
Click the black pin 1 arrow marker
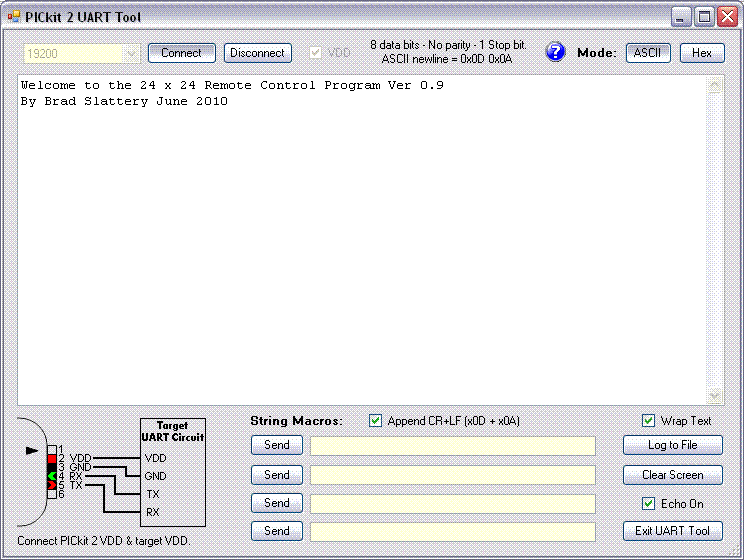coord(32,450)
